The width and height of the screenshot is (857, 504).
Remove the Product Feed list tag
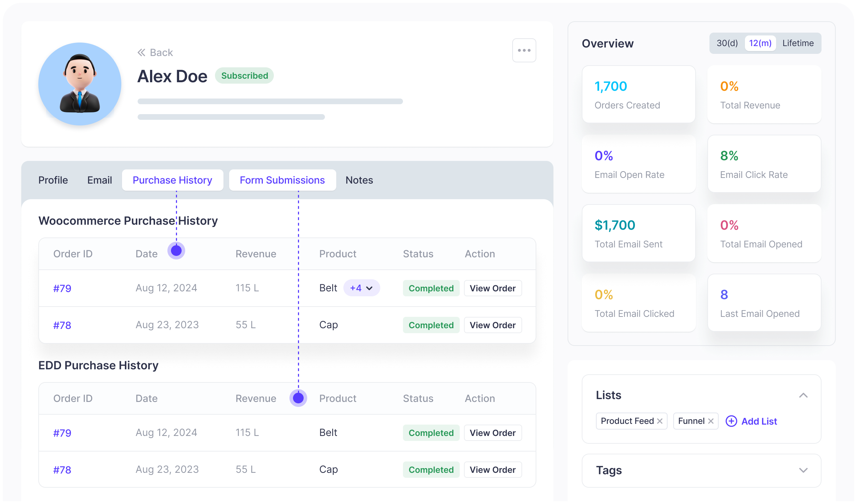660,421
